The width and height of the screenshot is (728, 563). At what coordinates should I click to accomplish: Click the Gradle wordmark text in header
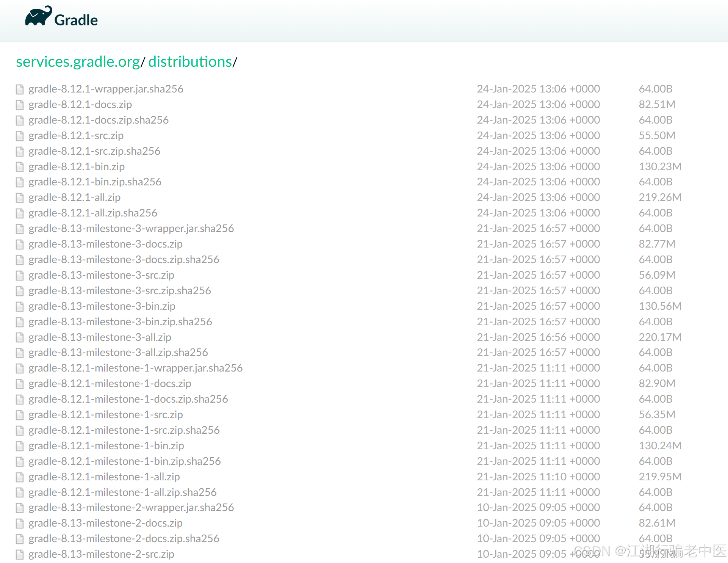point(76,20)
